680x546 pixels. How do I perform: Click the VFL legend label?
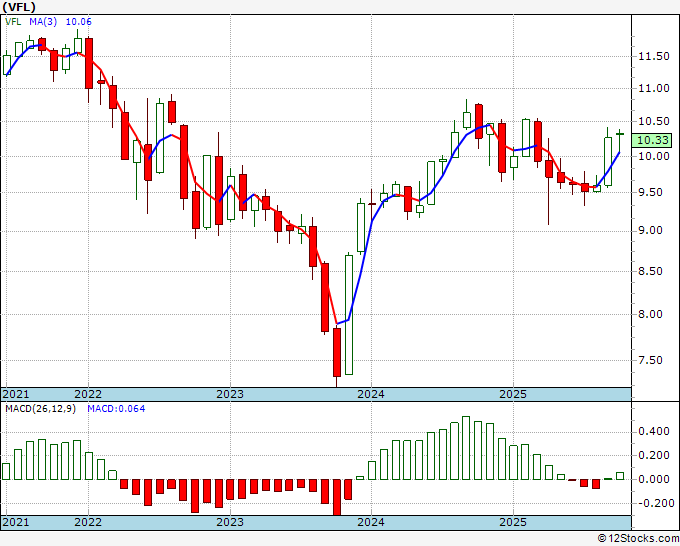tap(13, 22)
